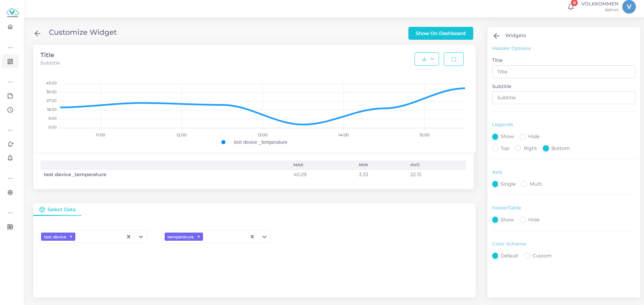Click Show On Dashboard button
Viewport: 644px width, 305px height.
click(x=440, y=33)
